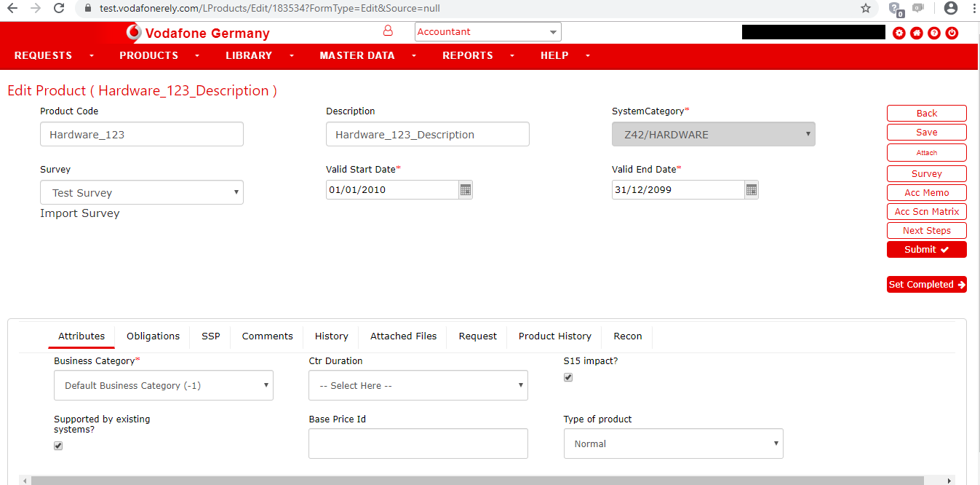Image resolution: width=980 pixels, height=485 pixels.
Task: Click the Submit button
Action: (927, 249)
